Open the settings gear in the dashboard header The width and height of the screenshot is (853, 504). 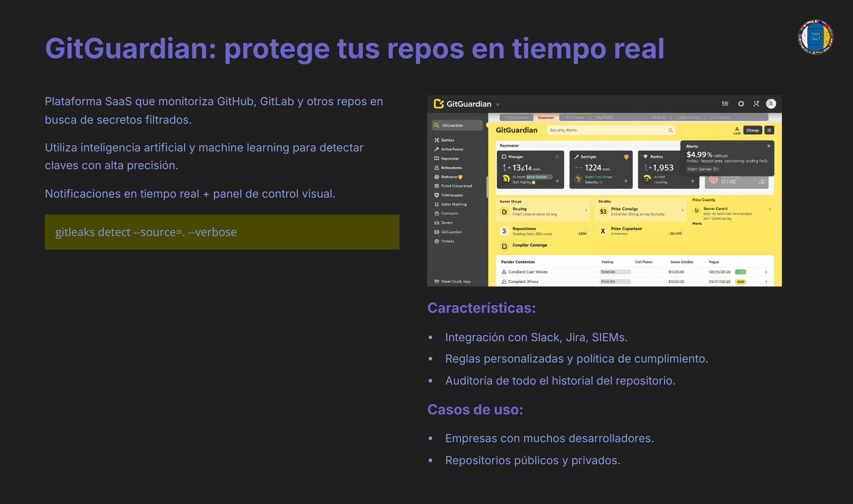[741, 104]
